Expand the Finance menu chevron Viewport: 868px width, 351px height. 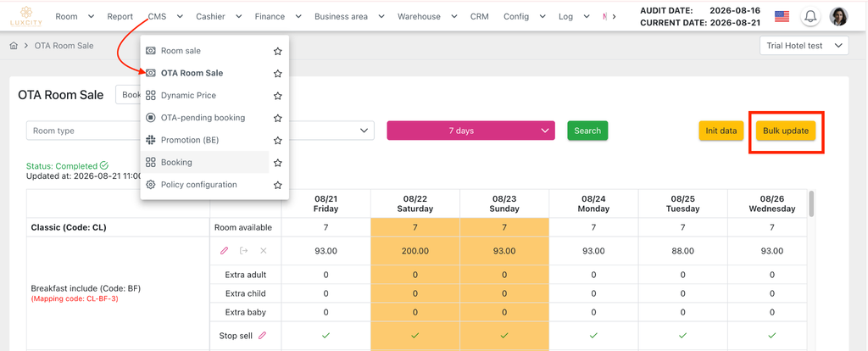pos(298,17)
